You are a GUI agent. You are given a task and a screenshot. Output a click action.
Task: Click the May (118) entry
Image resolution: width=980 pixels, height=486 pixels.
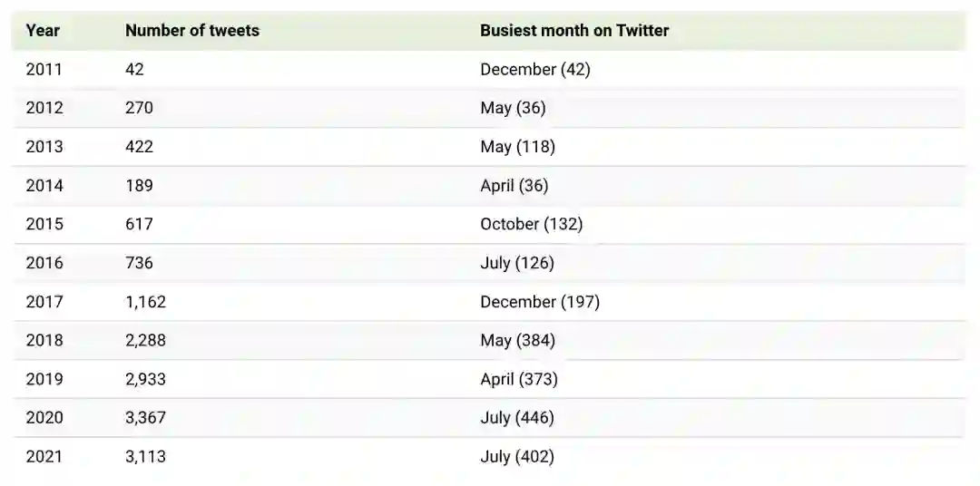click(x=517, y=146)
